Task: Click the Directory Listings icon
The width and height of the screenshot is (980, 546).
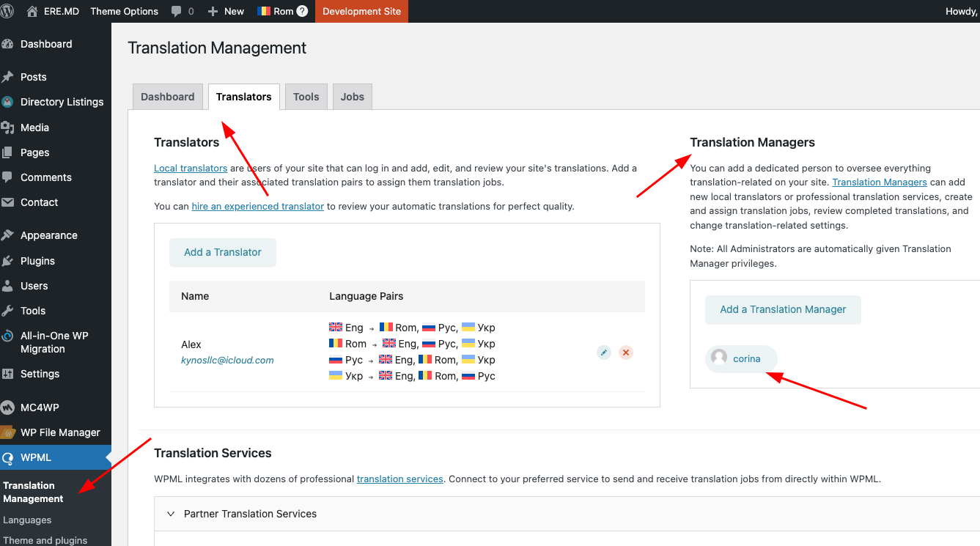Action: (8, 102)
